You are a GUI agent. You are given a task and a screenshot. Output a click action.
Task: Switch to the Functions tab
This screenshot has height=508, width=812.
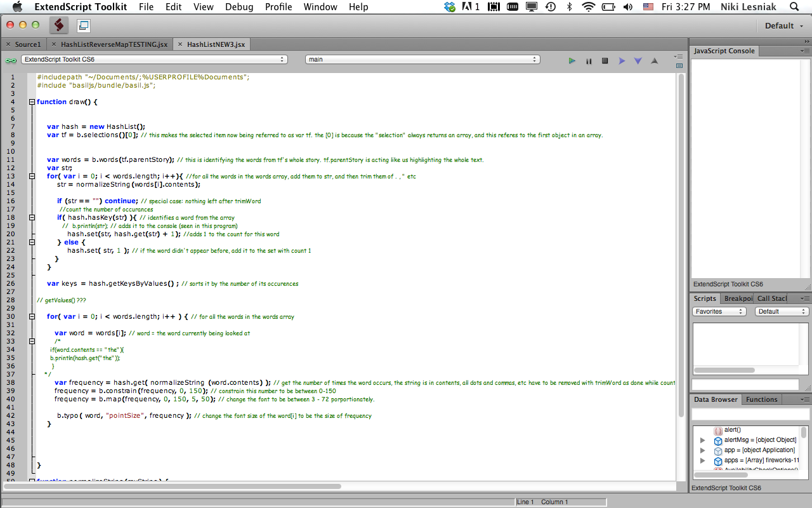(x=761, y=399)
